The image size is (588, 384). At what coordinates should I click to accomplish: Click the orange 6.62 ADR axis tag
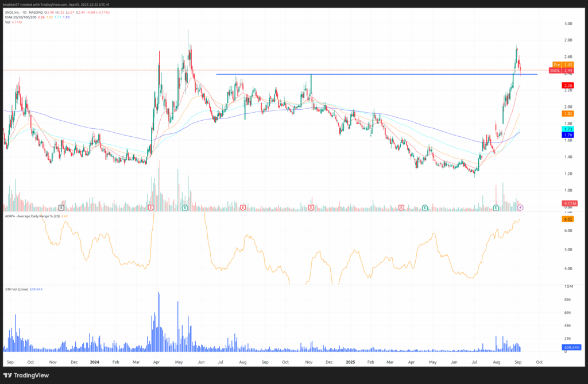click(x=568, y=219)
